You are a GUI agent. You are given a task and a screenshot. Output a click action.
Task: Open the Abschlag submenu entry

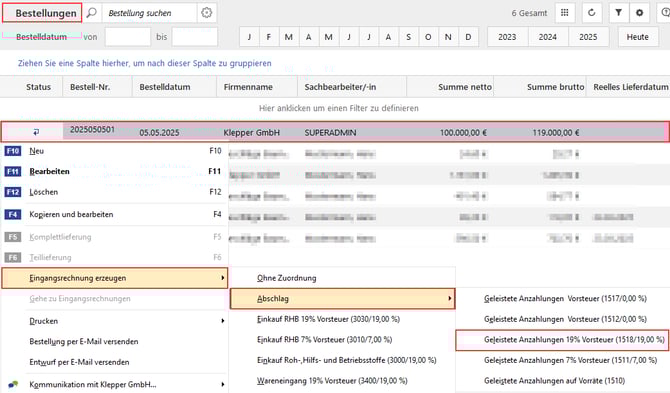tap(343, 299)
